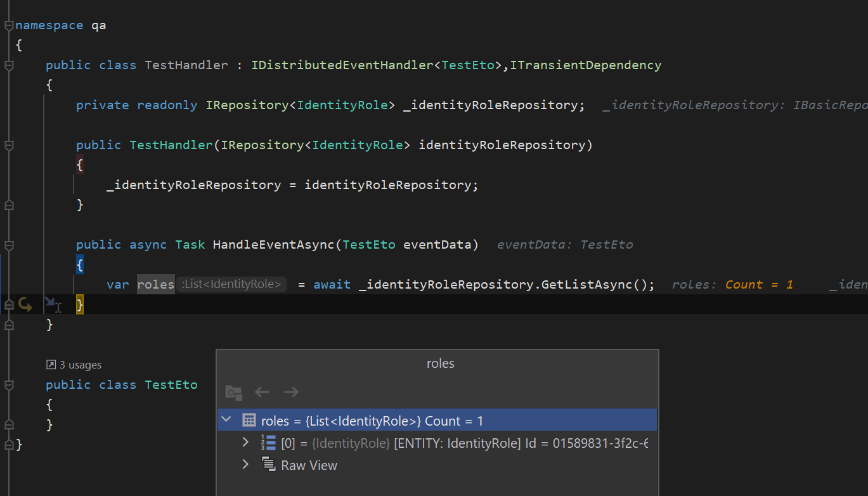
Task: Click the yellow execution pointer arrow in gutter
Action: click(25, 305)
